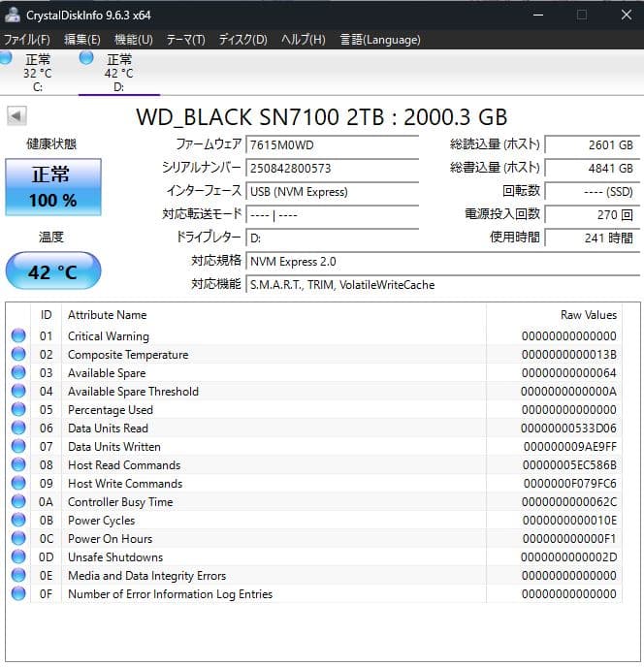Click the Data Units Written status circle icon
Screen dimensions: 644x667
click(x=18, y=446)
